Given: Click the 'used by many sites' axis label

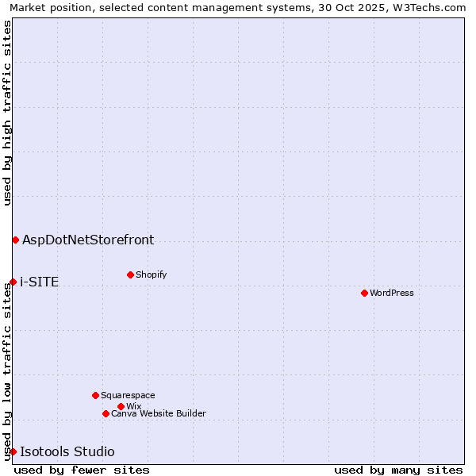Looking at the screenshot, I should coord(398,470).
